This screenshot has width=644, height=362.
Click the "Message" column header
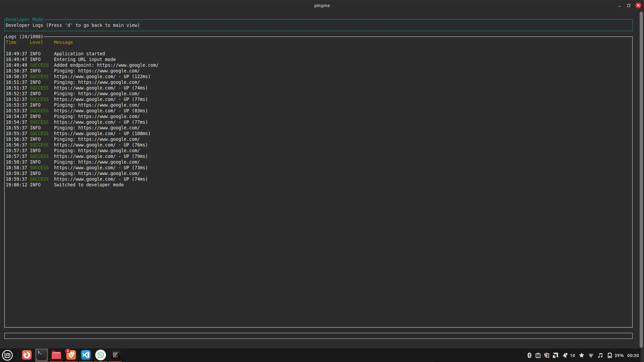pos(63,42)
